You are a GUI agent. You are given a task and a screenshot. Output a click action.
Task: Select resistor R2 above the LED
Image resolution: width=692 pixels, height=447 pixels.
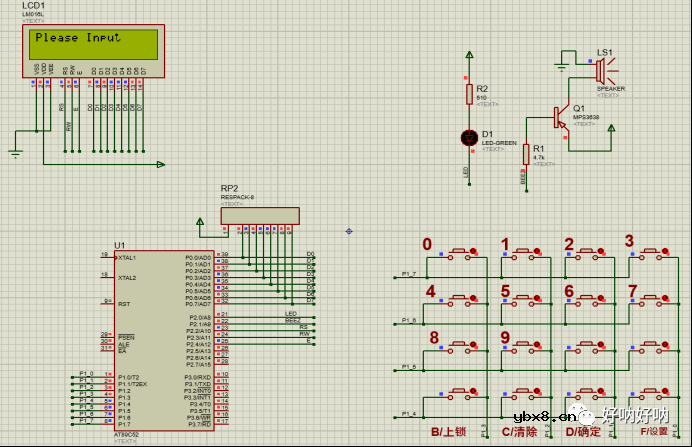click(x=467, y=94)
